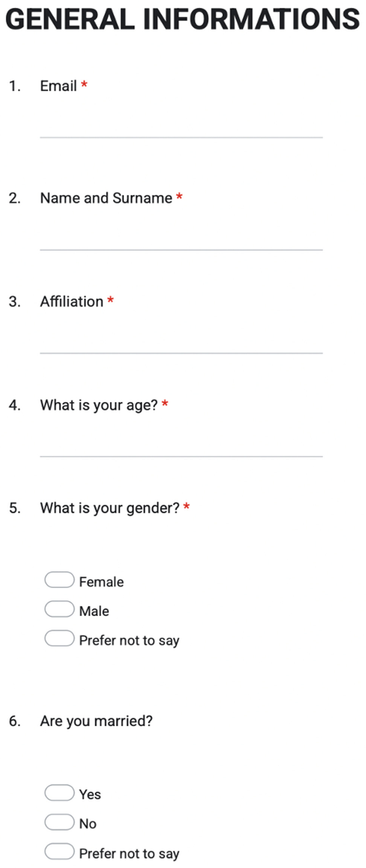
Task: Select Male gender option
Action: 59,609
